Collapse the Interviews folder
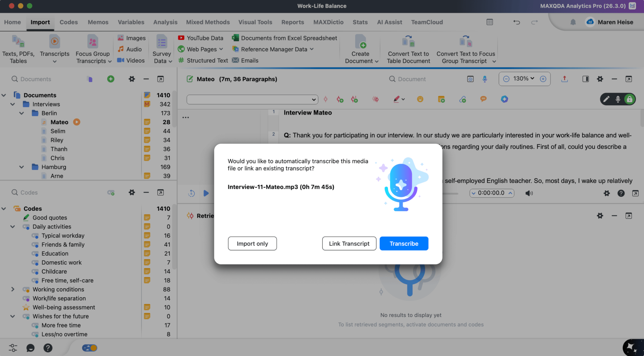The width and height of the screenshot is (644, 356). point(13,104)
